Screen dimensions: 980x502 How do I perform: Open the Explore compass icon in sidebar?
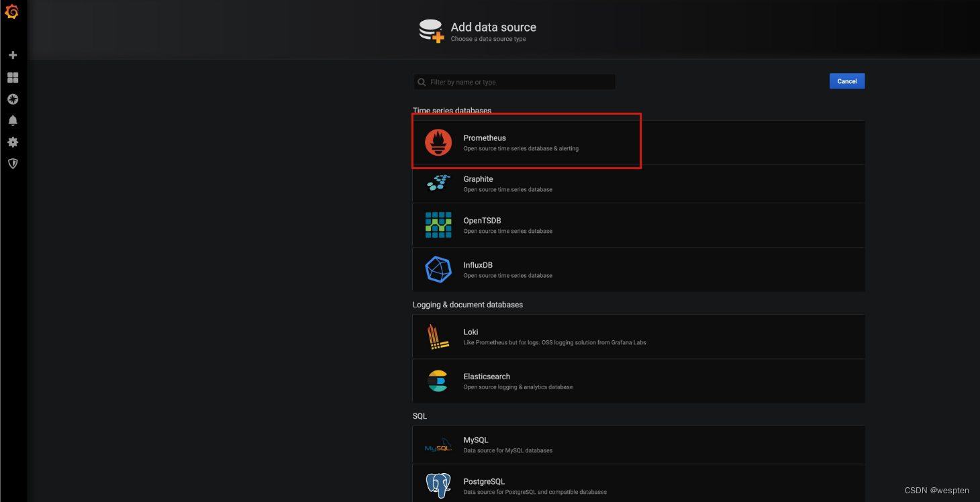(12, 99)
